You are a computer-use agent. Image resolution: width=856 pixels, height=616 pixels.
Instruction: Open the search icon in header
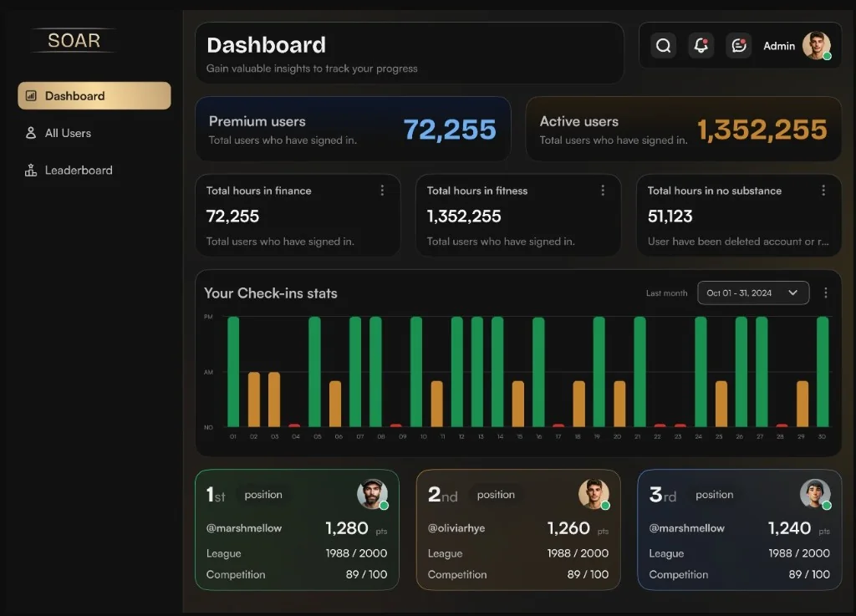click(663, 46)
